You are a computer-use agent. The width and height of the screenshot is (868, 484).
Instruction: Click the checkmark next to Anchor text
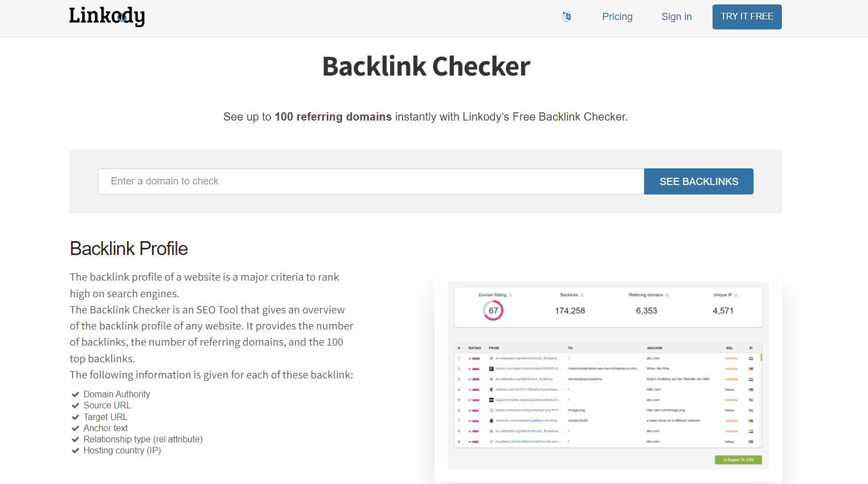pos(75,428)
